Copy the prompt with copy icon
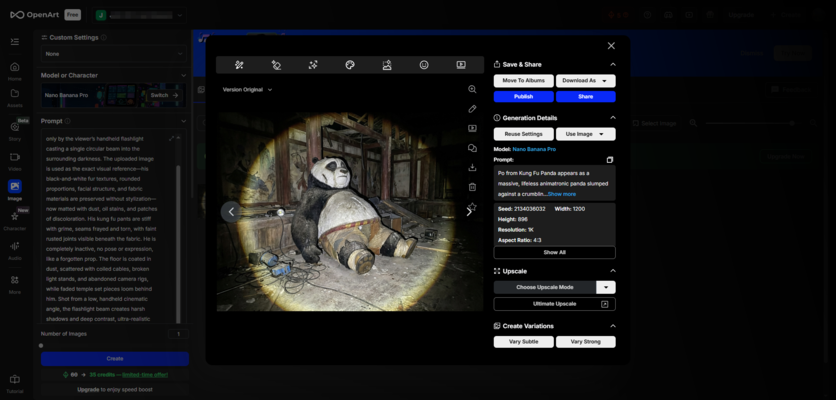The width and height of the screenshot is (836, 400). [x=610, y=159]
